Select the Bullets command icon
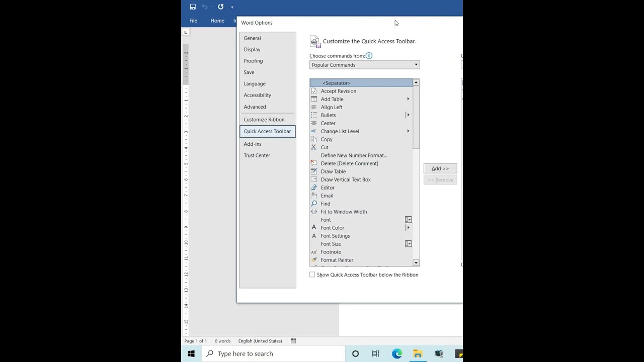The height and width of the screenshot is (362, 644). click(314, 115)
